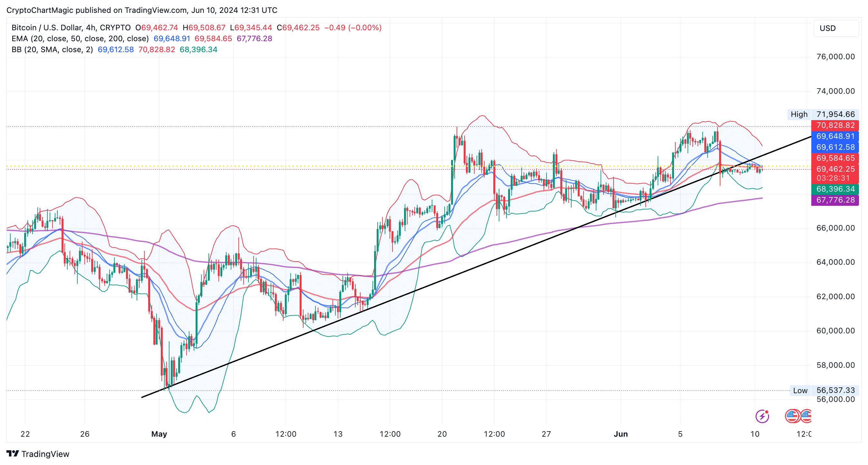Click the 58,000.00 price scale label
The width and height of the screenshot is (868, 465).
tap(835, 365)
